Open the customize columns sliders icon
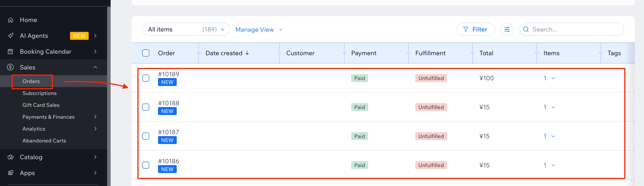This screenshot has width=644, height=186. click(x=507, y=29)
